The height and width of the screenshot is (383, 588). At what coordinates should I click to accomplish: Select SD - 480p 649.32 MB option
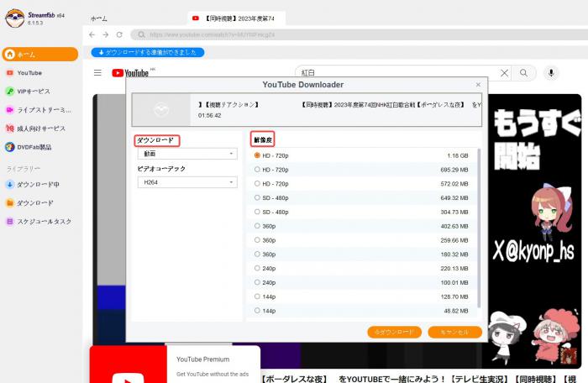(361, 197)
